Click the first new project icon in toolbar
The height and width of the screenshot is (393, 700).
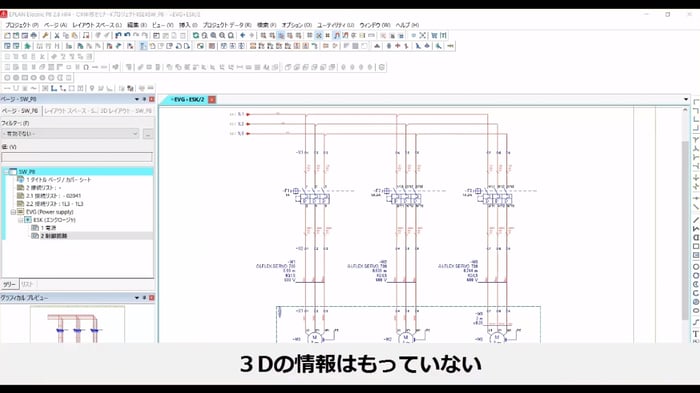tap(7, 35)
